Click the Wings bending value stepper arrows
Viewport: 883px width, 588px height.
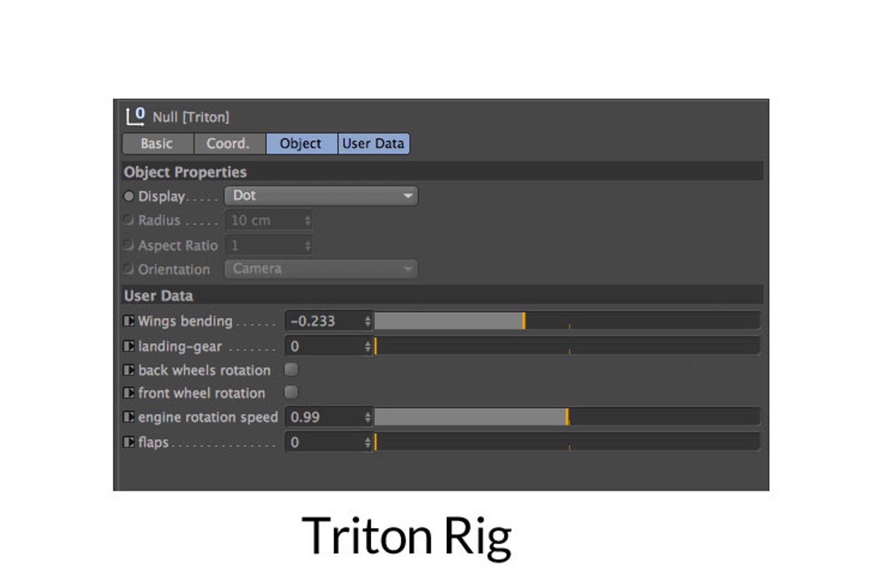367,321
